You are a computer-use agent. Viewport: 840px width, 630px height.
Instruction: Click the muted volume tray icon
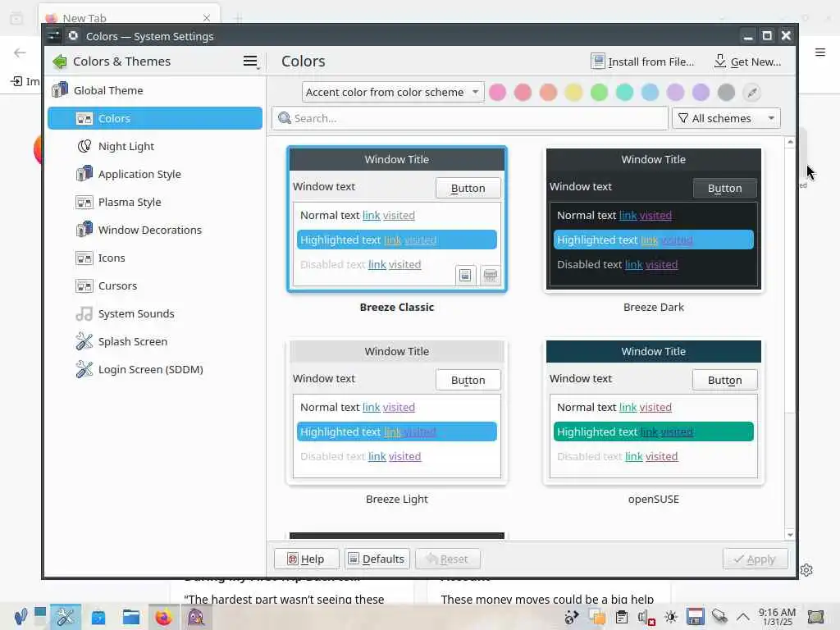646,617
